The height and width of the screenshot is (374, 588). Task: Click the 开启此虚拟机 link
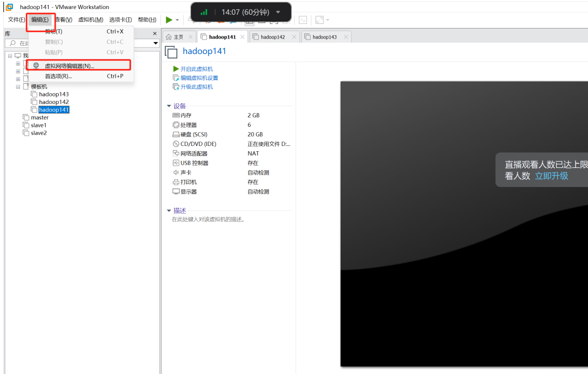[197, 69]
